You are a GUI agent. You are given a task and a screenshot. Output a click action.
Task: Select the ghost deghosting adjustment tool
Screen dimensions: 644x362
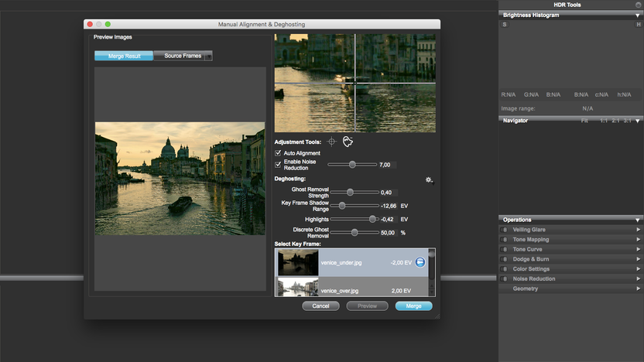click(x=348, y=142)
